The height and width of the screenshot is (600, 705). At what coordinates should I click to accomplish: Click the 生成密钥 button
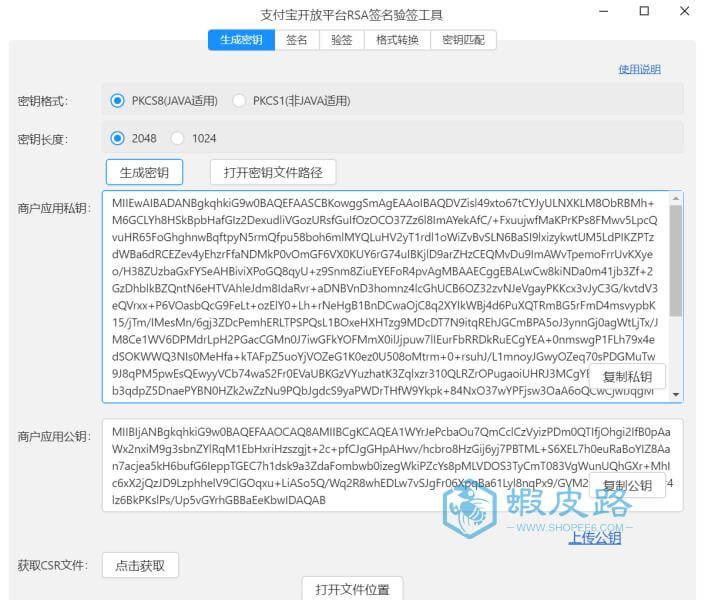(144, 172)
